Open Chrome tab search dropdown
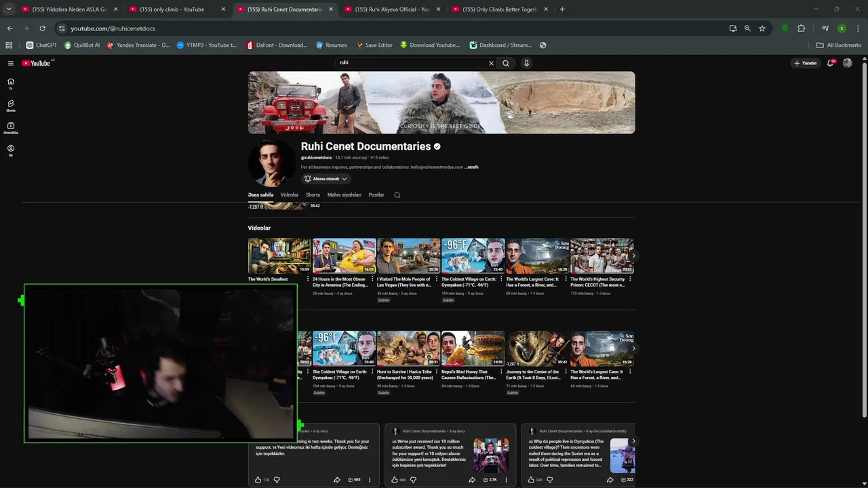This screenshot has width=868, height=488. coord(9,9)
